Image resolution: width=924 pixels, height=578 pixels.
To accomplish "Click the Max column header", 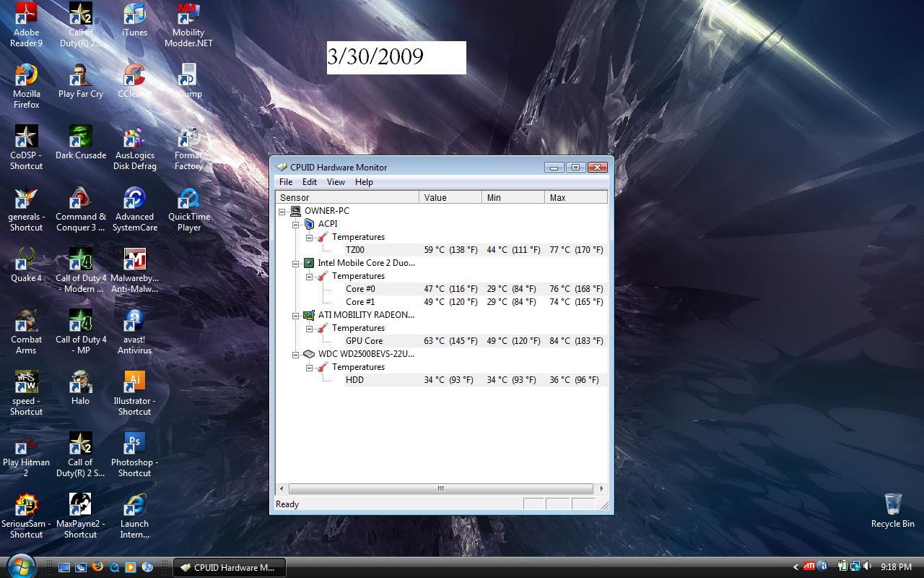I will pos(576,197).
